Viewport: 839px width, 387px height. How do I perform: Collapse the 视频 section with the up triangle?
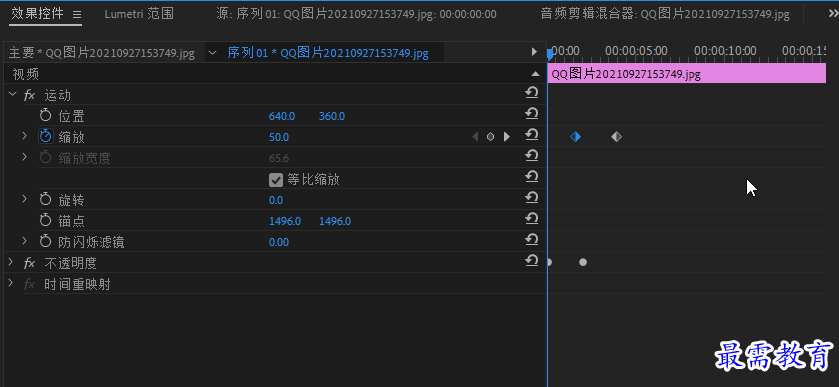(x=535, y=73)
